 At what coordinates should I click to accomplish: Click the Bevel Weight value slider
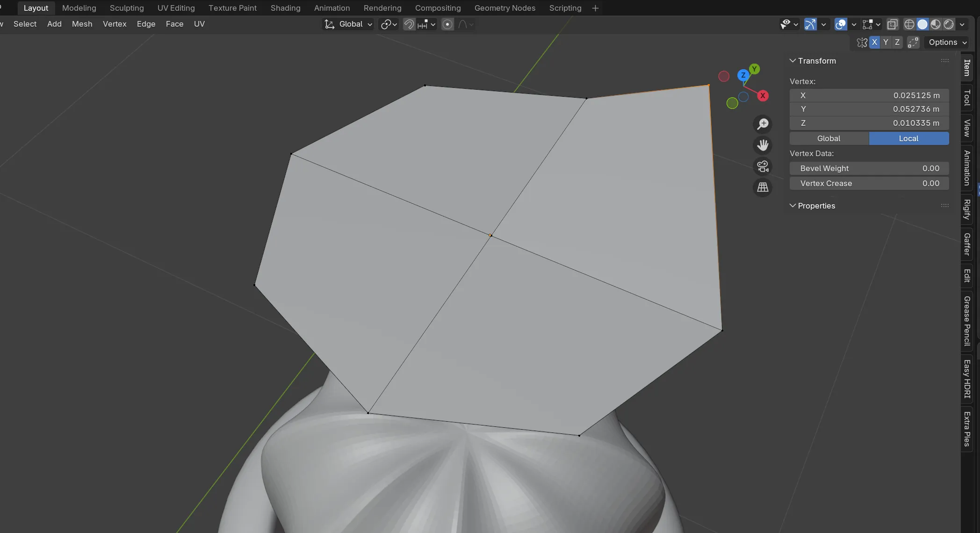pyautogui.click(x=869, y=168)
